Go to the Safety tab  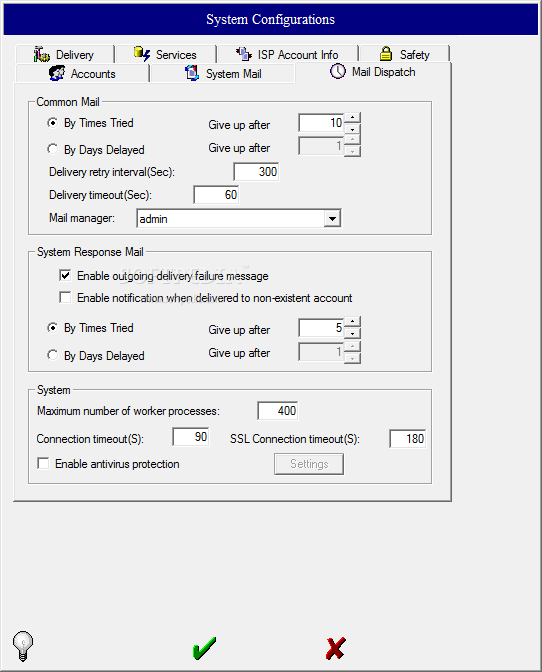pos(404,54)
